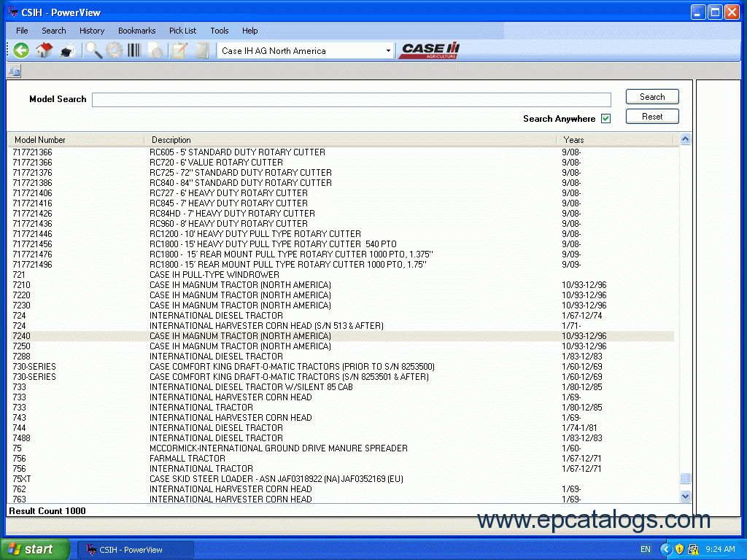Image resolution: width=747 pixels, height=560 pixels.
Task: Select model 744 International Diesel Tractor
Action: [x=343, y=428]
